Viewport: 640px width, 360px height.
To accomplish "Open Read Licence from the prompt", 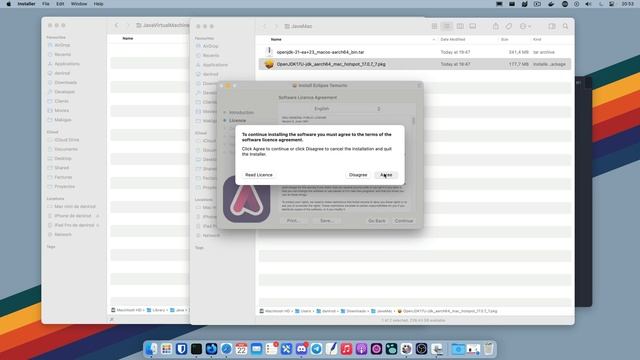I will point(259,175).
